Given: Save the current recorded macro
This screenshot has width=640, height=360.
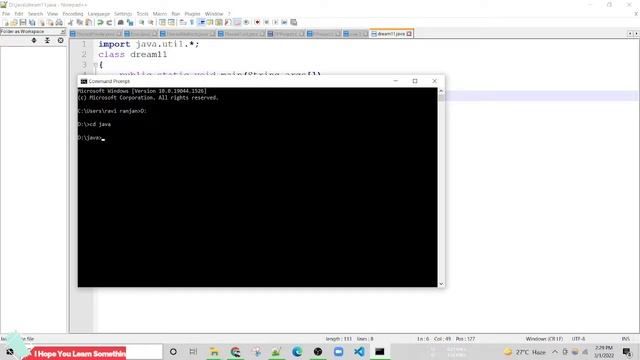Looking at the screenshot, I should click(x=293, y=22).
